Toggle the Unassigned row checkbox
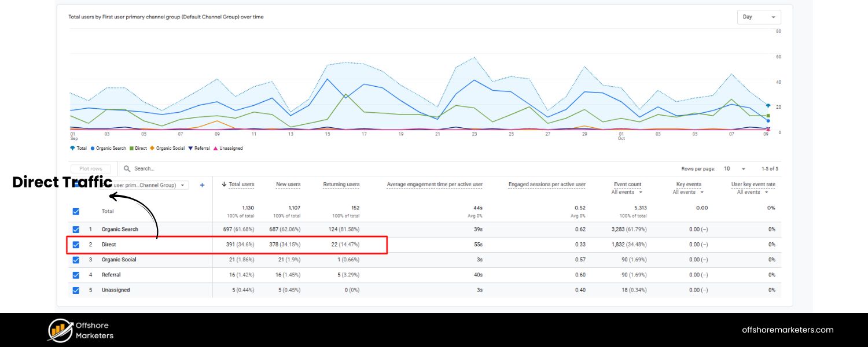The height and width of the screenshot is (347, 868). click(x=76, y=290)
